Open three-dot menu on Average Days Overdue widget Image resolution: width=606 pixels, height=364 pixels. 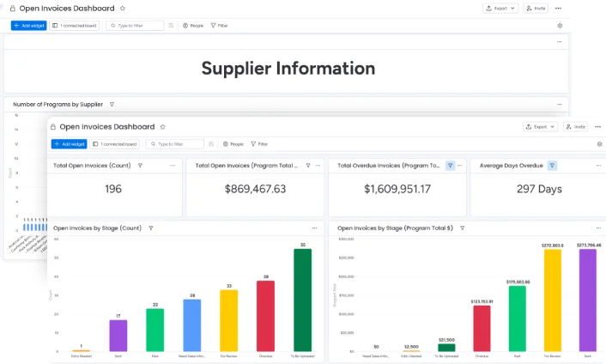coord(599,166)
